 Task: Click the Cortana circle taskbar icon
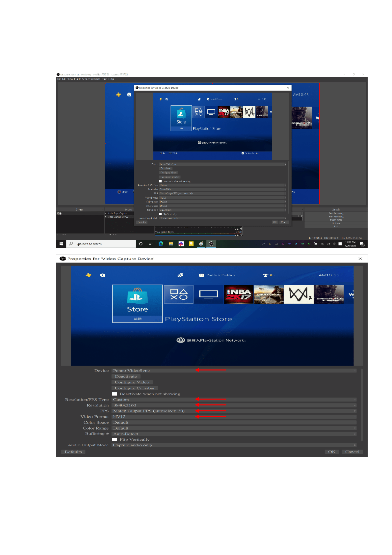(x=141, y=244)
